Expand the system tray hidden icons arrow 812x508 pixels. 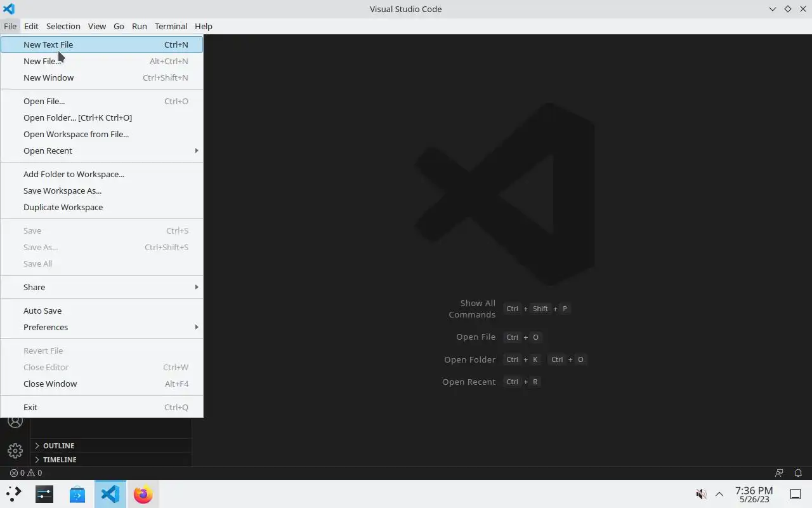tap(719, 494)
